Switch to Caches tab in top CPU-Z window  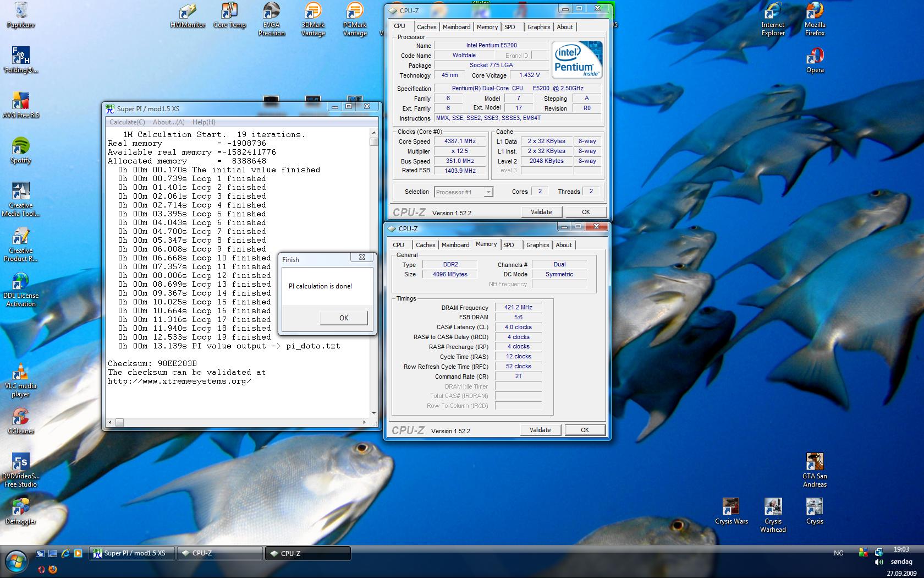click(426, 27)
